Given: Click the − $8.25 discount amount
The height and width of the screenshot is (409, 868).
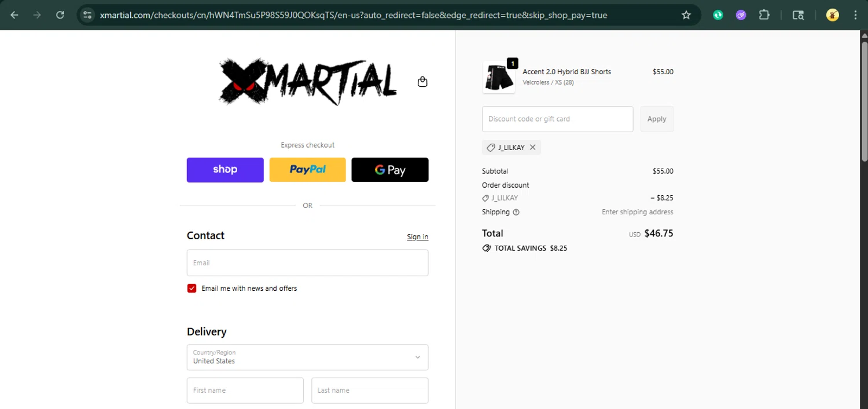Looking at the screenshot, I should click(662, 198).
